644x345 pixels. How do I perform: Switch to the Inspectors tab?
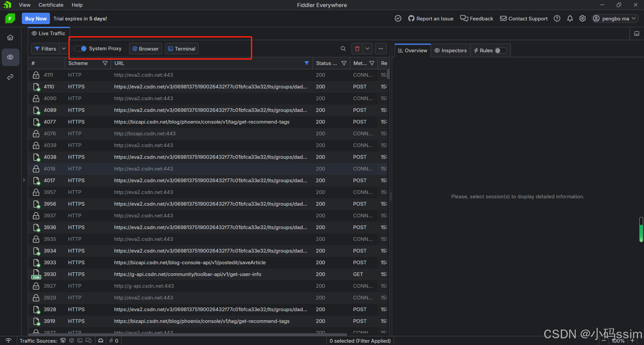pos(450,51)
